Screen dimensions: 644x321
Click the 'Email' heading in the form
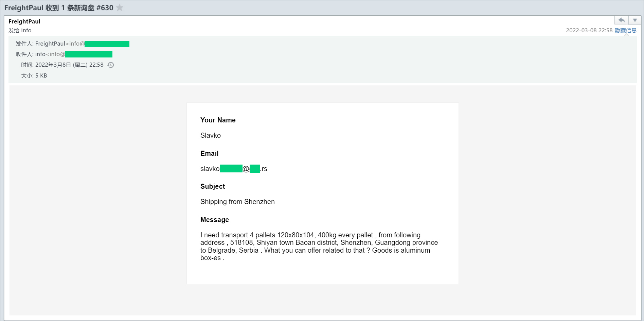pos(209,153)
